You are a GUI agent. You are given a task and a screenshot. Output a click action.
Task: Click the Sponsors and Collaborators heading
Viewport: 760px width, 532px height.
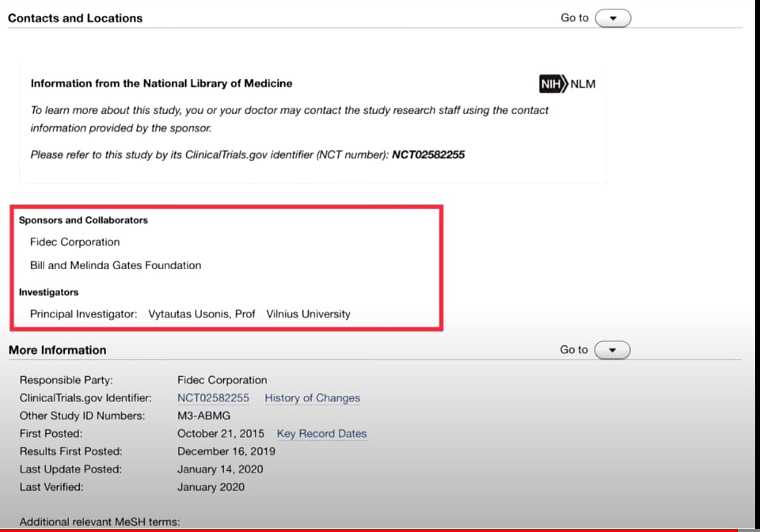pos(83,220)
